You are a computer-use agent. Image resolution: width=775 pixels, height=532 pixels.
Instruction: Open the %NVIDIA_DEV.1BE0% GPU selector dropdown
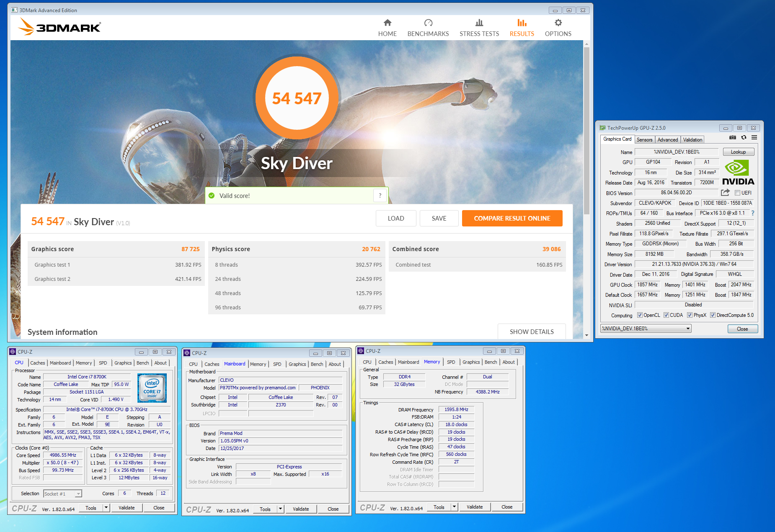pyautogui.click(x=646, y=329)
